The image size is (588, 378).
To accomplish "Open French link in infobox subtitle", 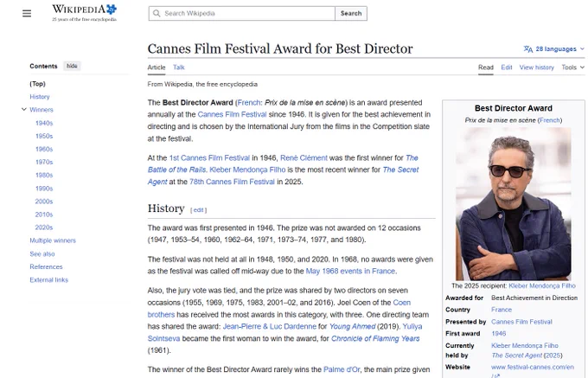I will pos(550,120).
